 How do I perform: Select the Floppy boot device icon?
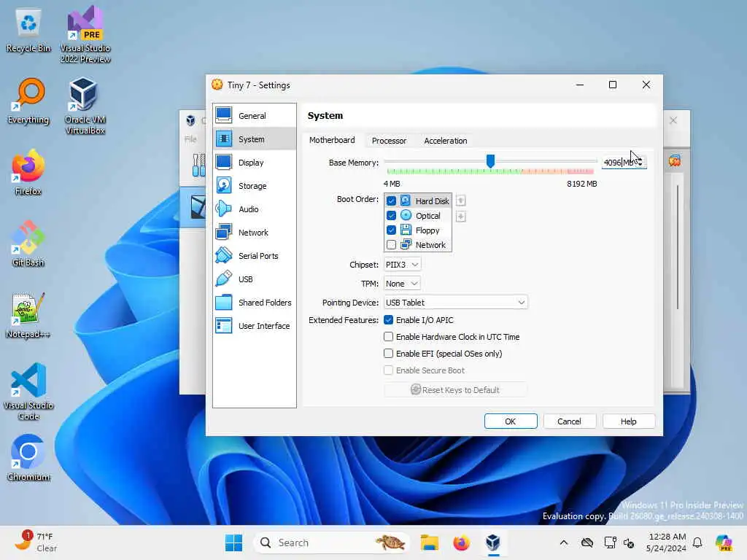pyautogui.click(x=406, y=230)
